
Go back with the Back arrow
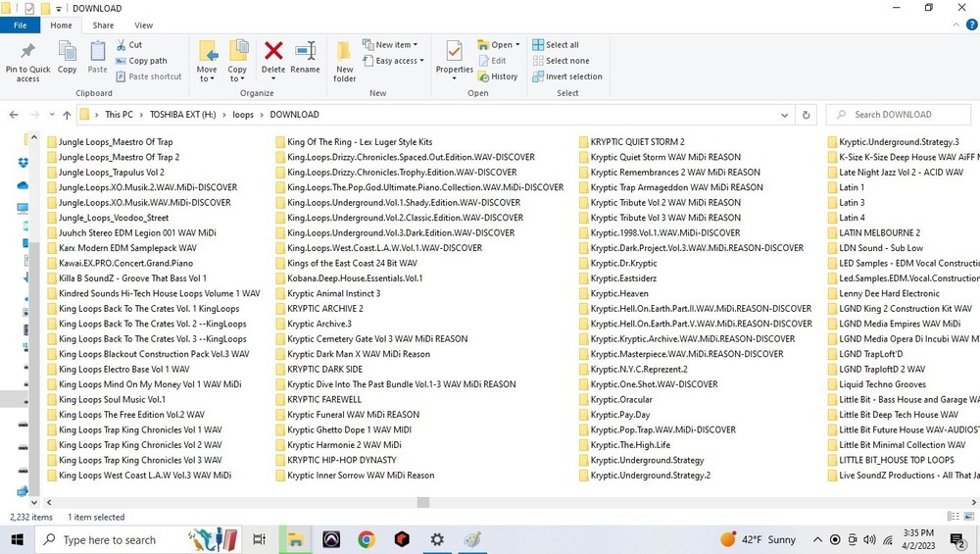(x=14, y=115)
